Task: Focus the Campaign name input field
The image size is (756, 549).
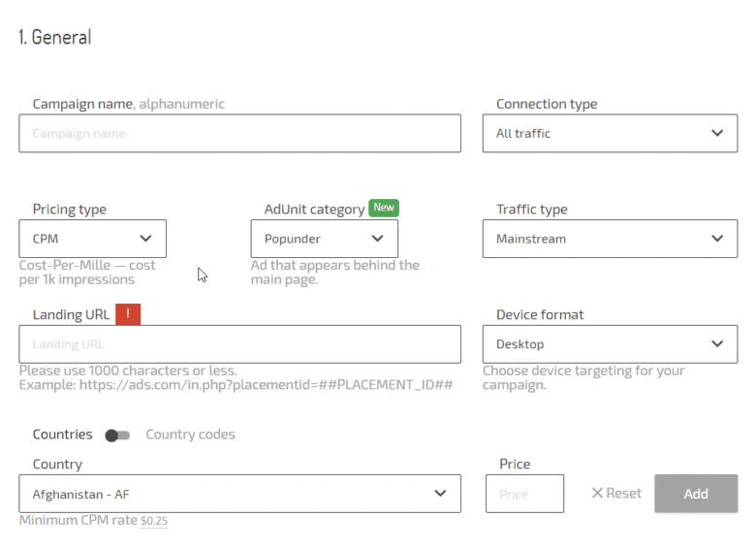Action: (x=239, y=134)
